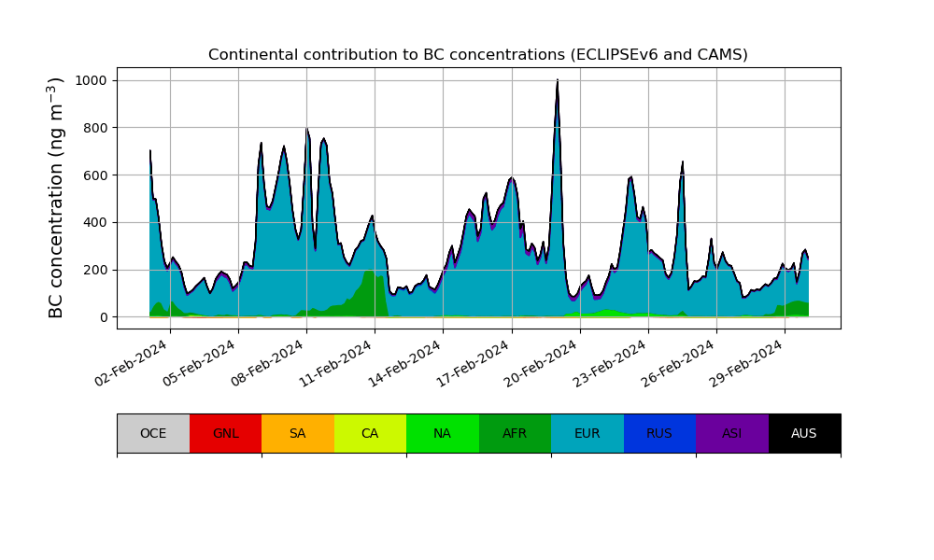This screenshot has height=560, width=934.
Task: Select the CA yellow-green legend swatch
Action: (370, 433)
